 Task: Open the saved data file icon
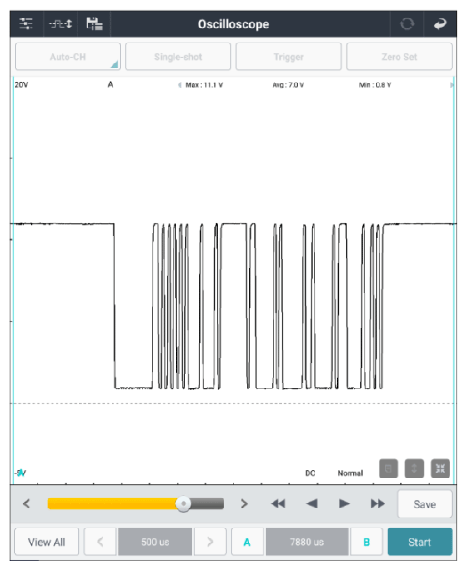click(x=94, y=24)
